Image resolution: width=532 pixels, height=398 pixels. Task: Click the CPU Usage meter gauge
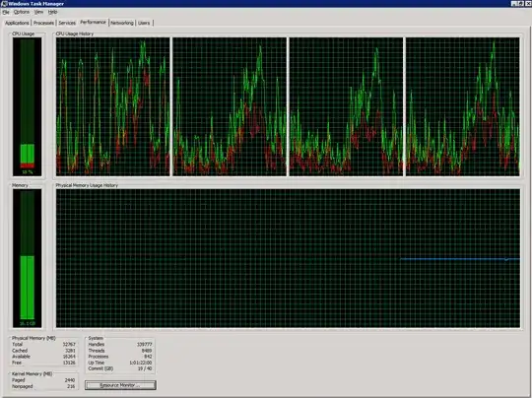[28, 106]
